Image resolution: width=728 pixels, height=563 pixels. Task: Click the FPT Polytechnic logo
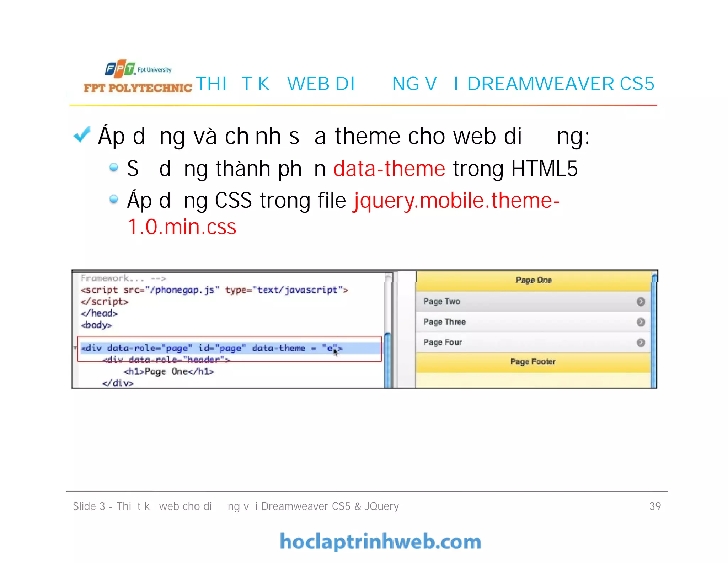pyautogui.click(x=138, y=77)
